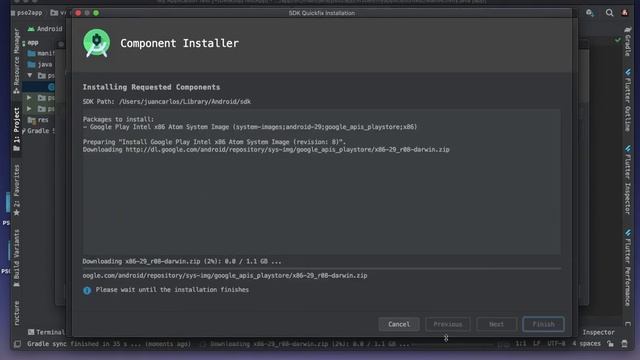Select the 1: Project side tab

tap(16, 129)
